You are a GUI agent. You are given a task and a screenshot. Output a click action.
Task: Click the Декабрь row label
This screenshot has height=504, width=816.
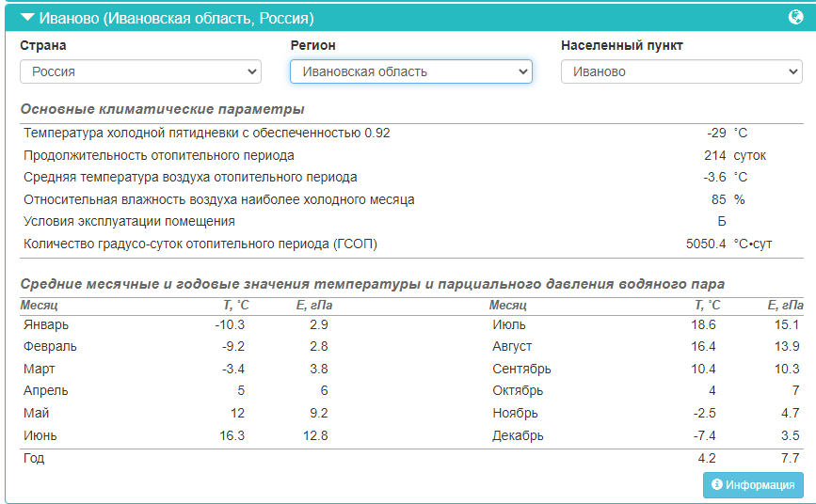(x=518, y=435)
